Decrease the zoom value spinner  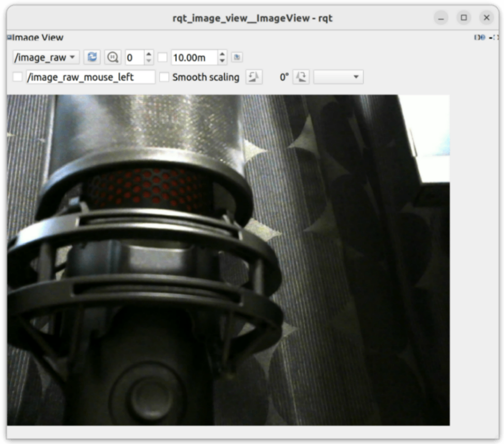[x=148, y=61]
